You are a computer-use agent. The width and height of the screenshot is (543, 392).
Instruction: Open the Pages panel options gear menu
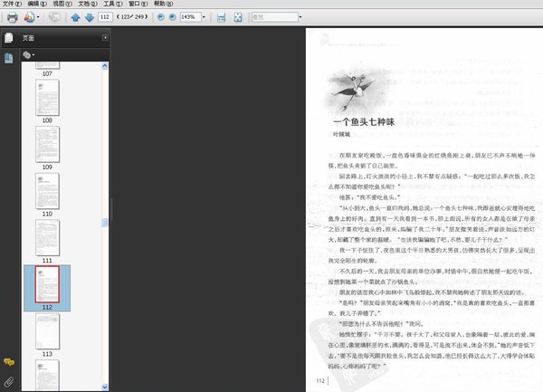28,54
